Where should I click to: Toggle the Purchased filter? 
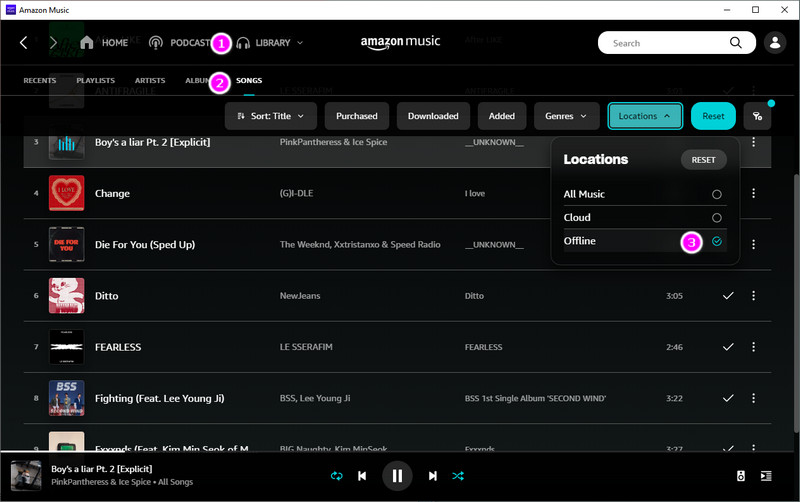357,116
